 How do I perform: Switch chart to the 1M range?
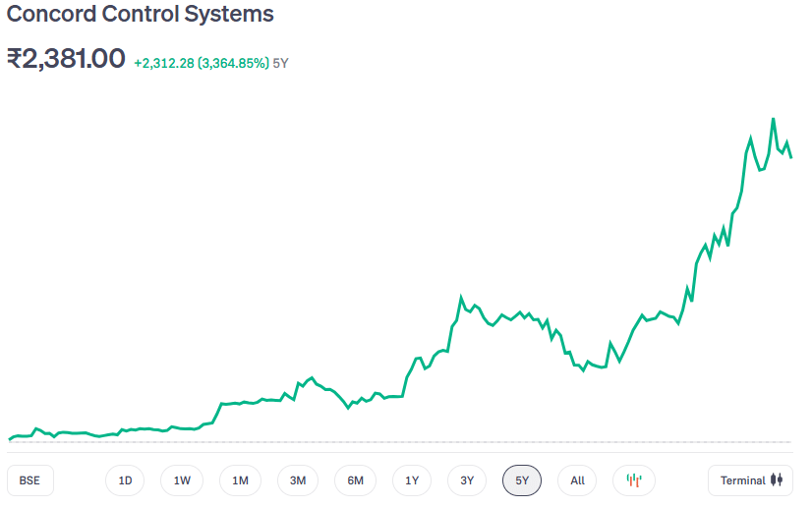(x=240, y=480)
